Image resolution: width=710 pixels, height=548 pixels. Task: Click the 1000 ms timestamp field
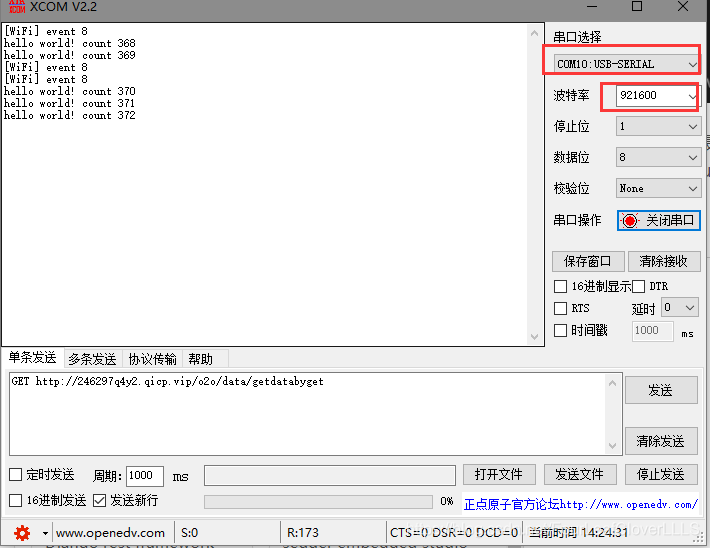[x=652, y=331]
